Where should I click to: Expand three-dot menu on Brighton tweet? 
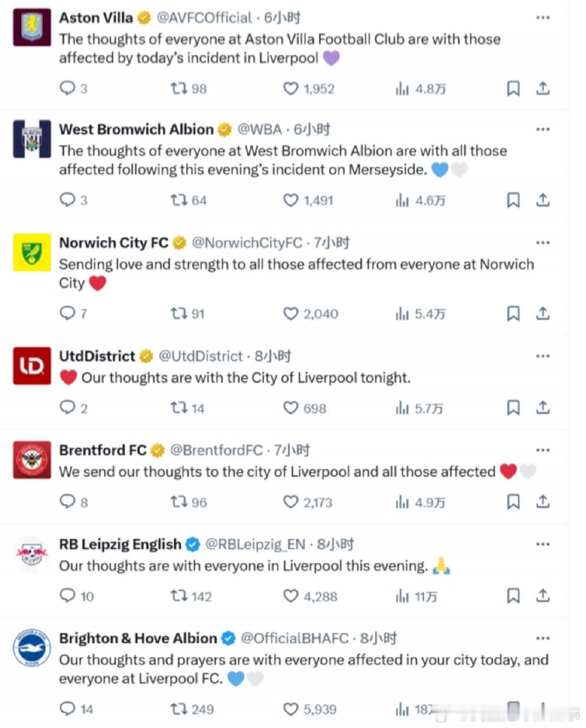click(543, 638)
